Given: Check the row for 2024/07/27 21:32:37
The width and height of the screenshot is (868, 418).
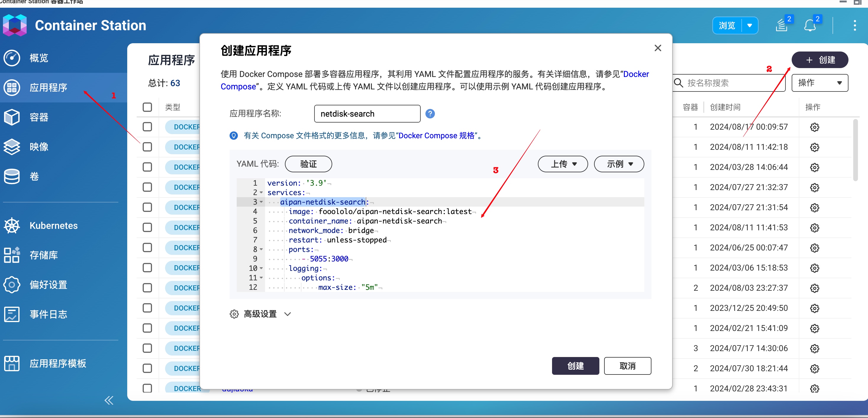Looking at the screenshot, I should pyautogui.click(x=147, y=187).
